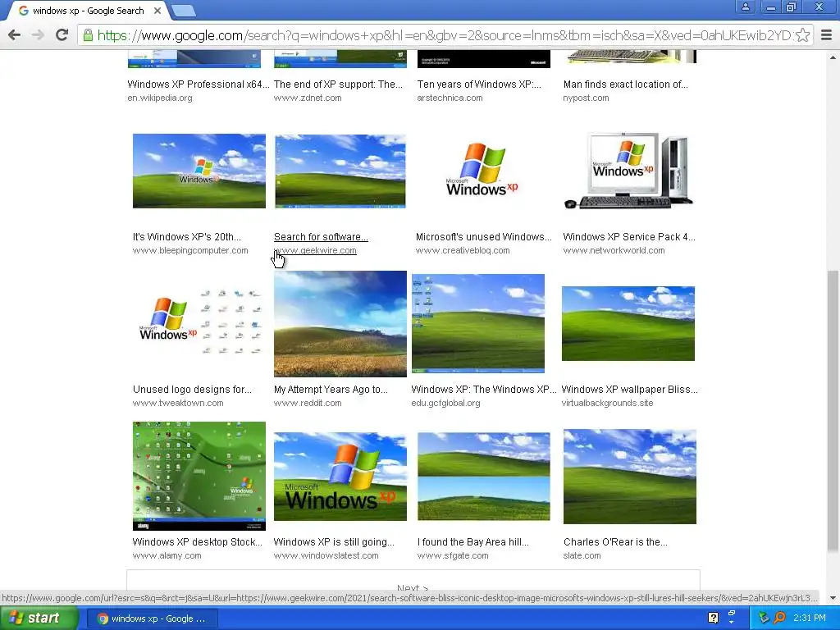Click the browser forward arrow
Image resolution: width=840 pixels, height=630 pixels.
[38, 34]
